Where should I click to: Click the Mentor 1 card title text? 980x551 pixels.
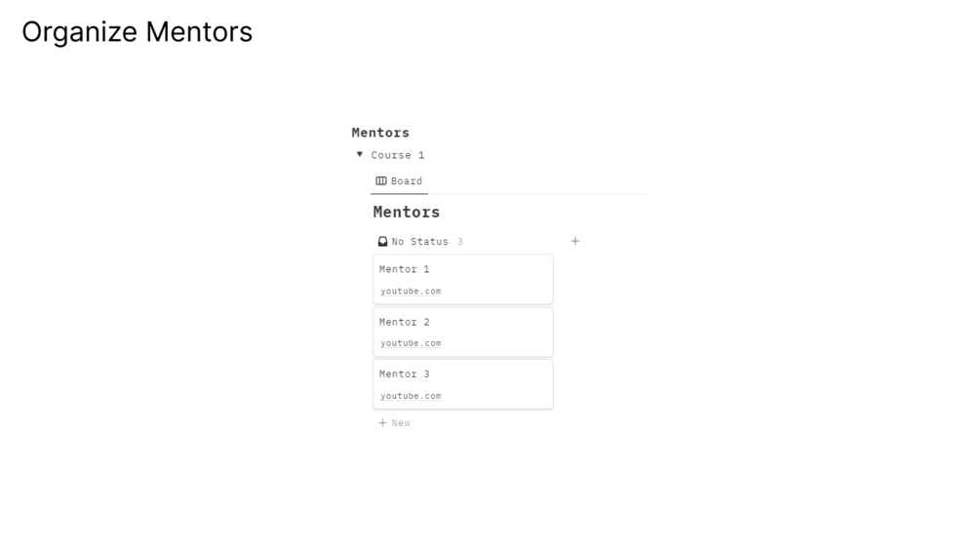(405, 269)
